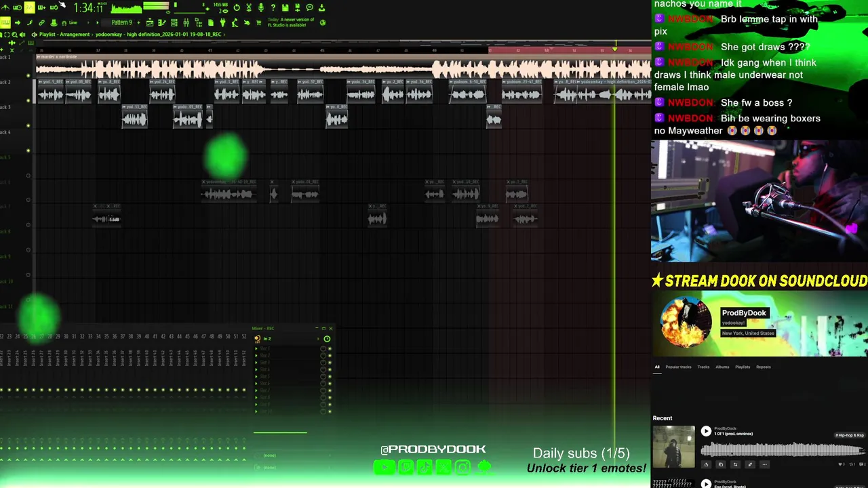This screenshot has width=868, height=488.
Task: Open the Channel rack view icon
Action: [x=174, y=22]
